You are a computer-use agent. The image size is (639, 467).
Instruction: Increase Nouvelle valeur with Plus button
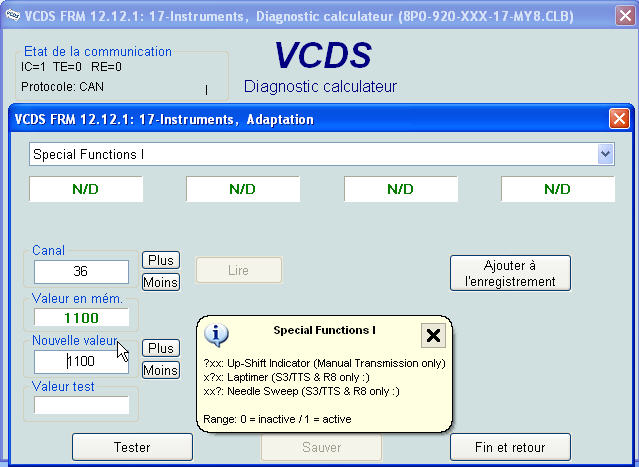[x=161, y=348]
